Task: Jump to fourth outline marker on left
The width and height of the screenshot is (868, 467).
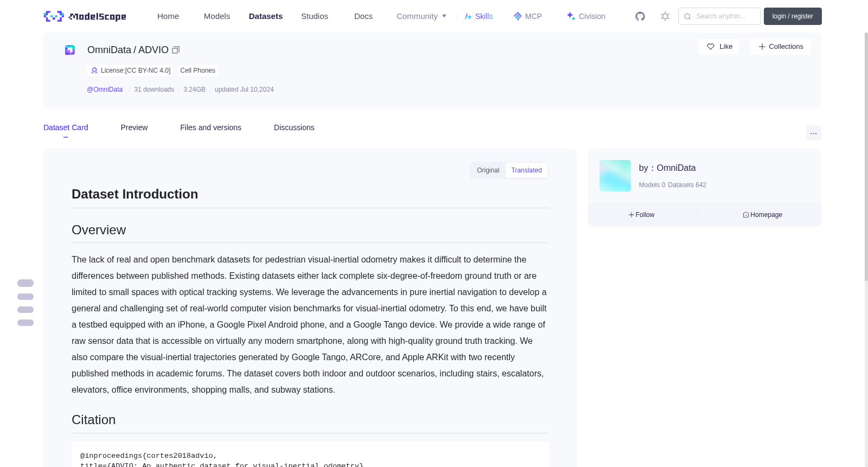Action: coord(25,323)
